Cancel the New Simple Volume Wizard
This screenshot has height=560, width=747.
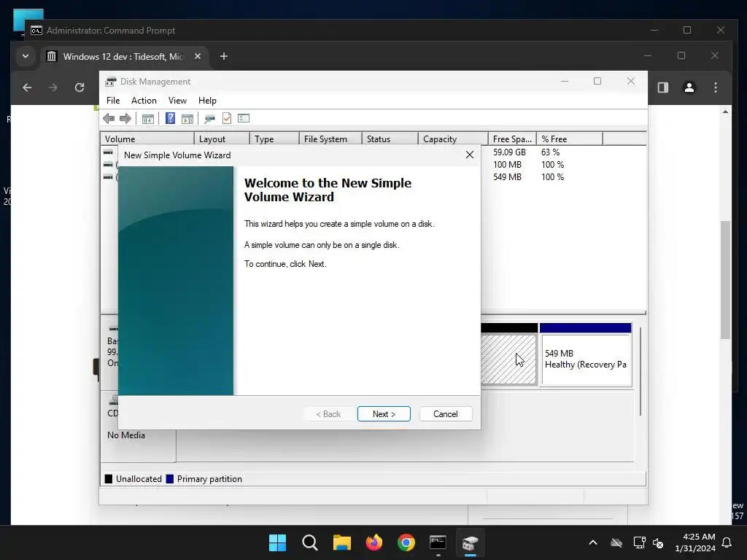(x=446, y=414)
